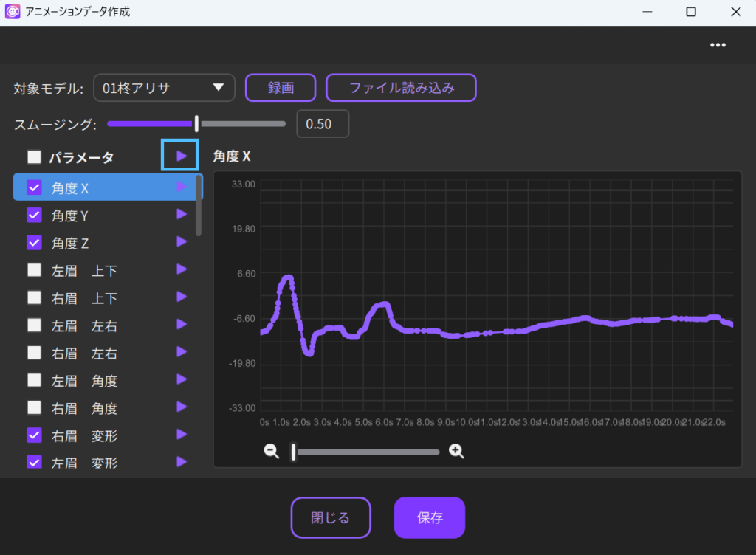
Task: Play the 角度 Z parameter preview
Action: click(x=182, y=242)
